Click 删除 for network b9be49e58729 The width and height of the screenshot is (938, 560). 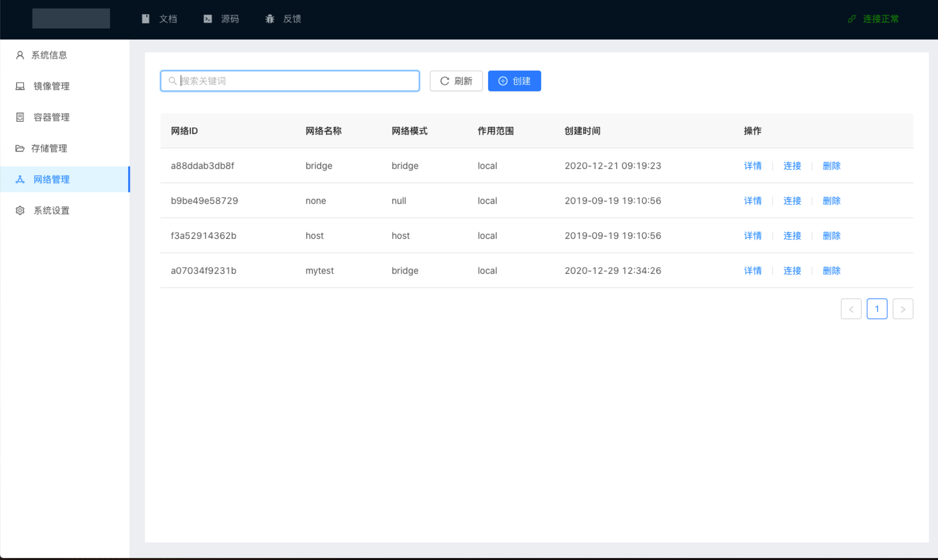(x=831, y=201)
